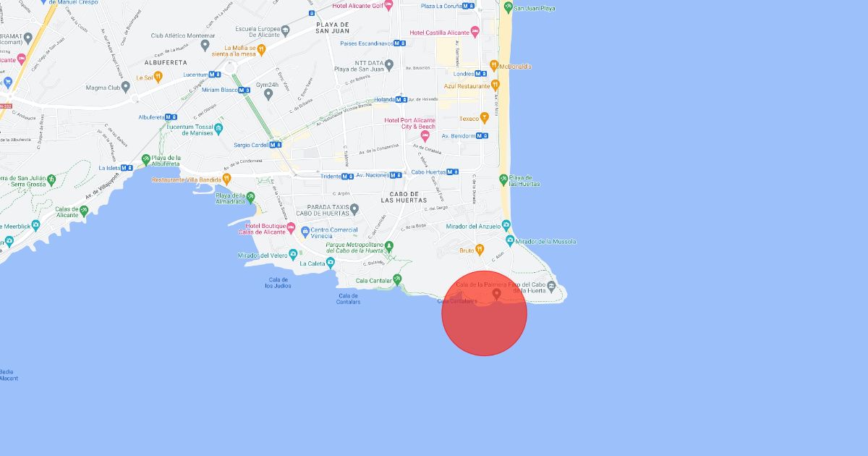This screenshot has height=456, width=868.
Task: Click the Texaco gas station pin
Action: (x=485, y=118)
